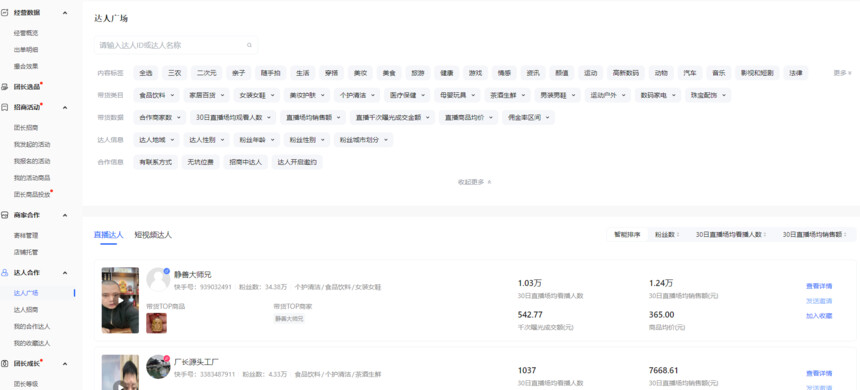This screenshot has height=390, width=860.
Task: Sort by 30日直播场均观看人数
Action: (731, 234)
